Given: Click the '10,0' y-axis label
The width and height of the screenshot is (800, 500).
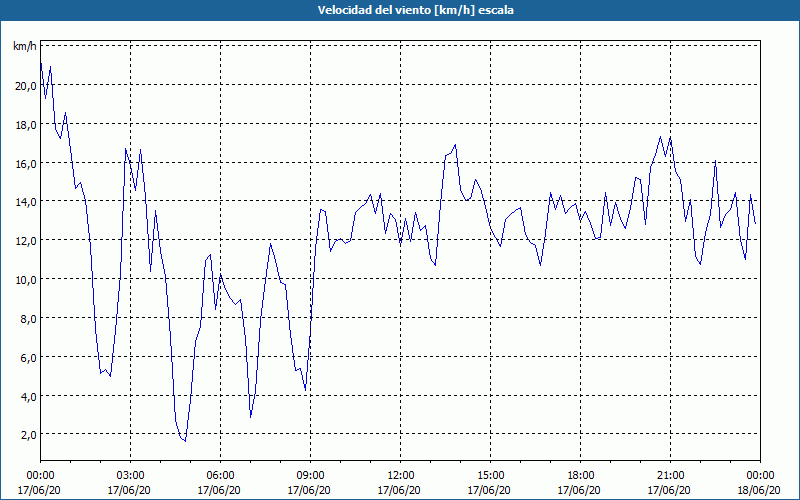Looking at the screenshot, I should [26, 280].
